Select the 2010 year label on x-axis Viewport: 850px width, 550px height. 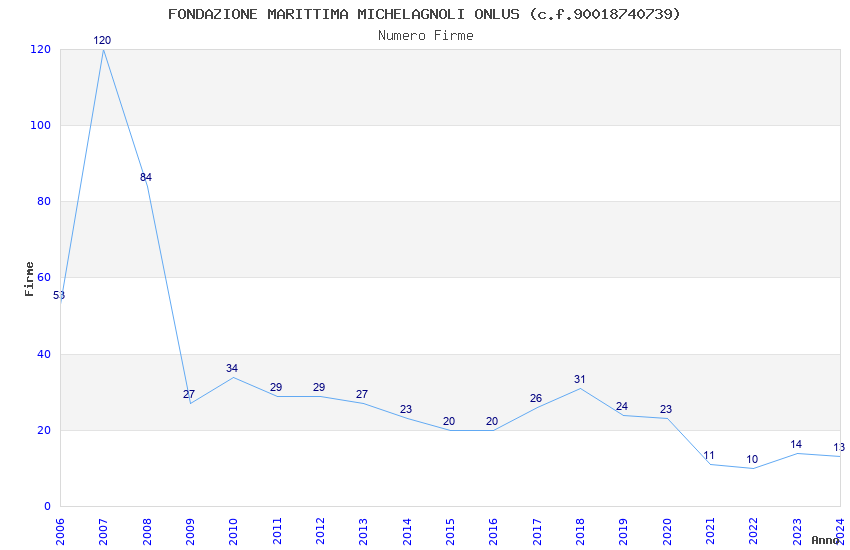[234, 532]
